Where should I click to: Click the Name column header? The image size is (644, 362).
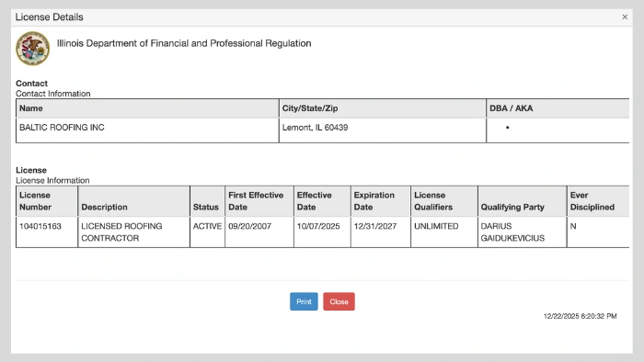(x=147, y=108)
